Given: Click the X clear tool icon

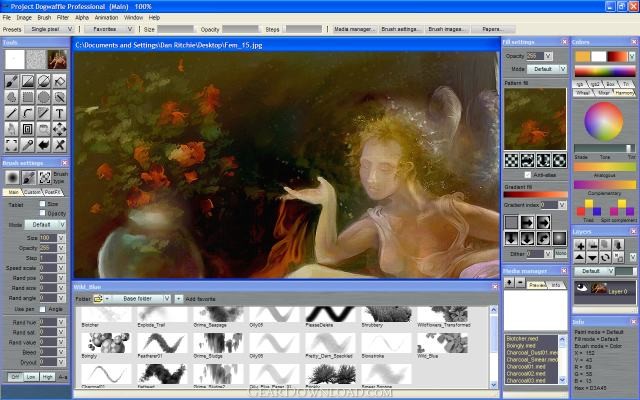Looking at the screenshot, I should [59, 145].
